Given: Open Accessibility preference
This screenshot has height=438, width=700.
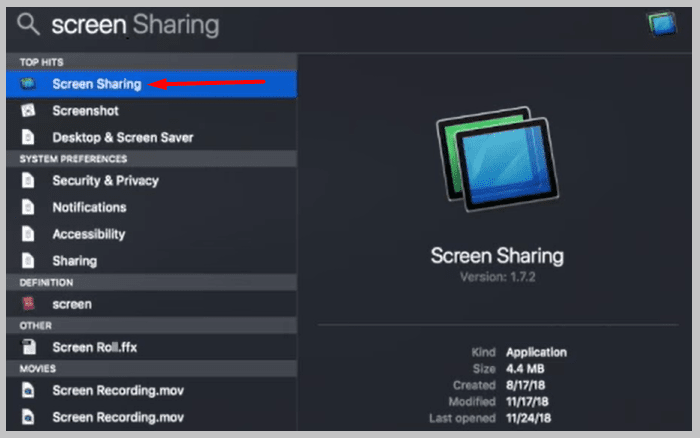Looking at the screenshot, I should pos(151,234).
